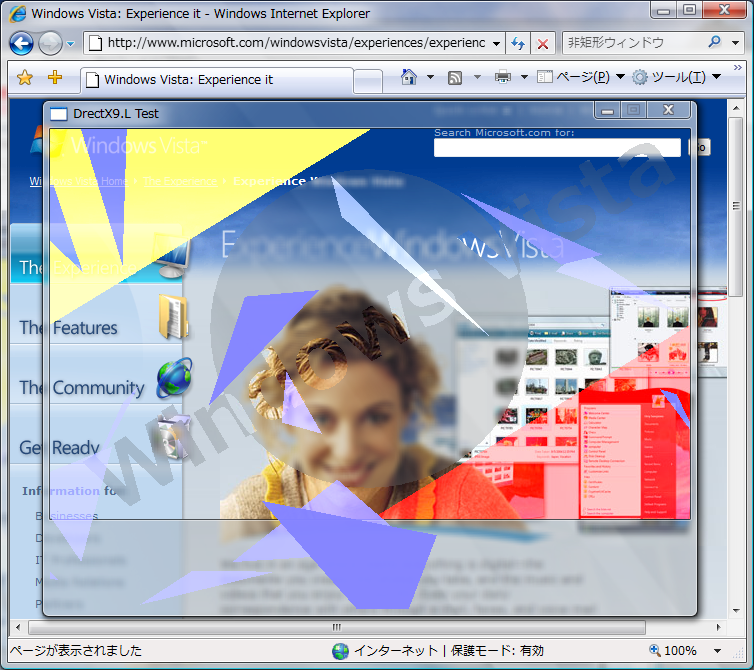The height and width of the screenshot is (670, 754).
Task: Select the 'Windows Vista: Experience it' tab
Action: (x=215, y=80)
